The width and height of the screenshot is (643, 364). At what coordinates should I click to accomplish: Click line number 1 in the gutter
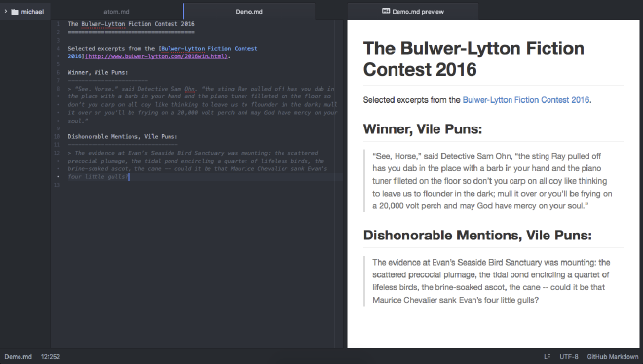(58, 24)
